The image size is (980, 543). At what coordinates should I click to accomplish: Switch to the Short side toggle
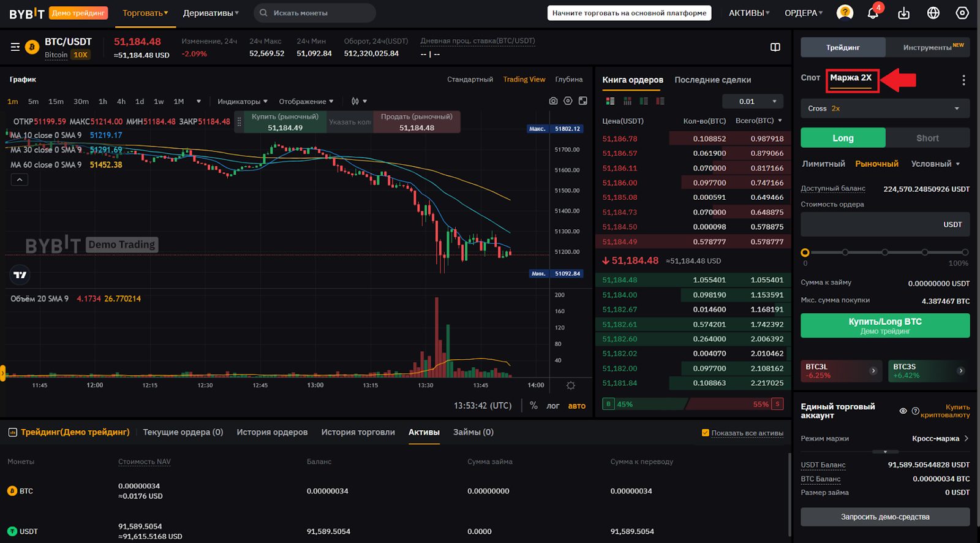click(927, 138)
